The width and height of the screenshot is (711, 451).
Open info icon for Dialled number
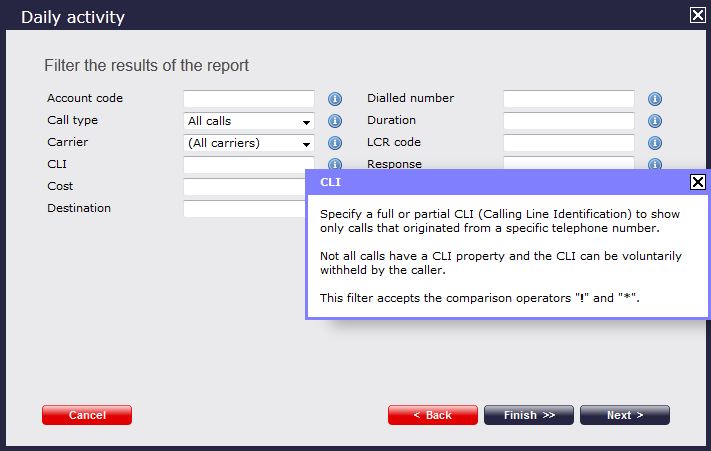654,99
